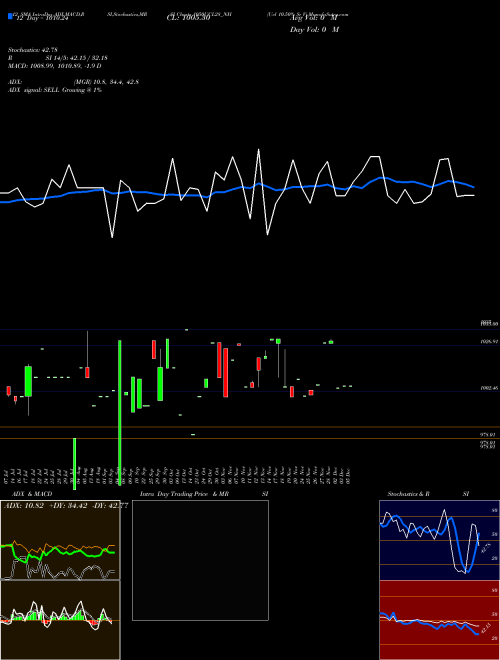
Task: Click the blue stochastics chart panel
Action: [439, 540]
